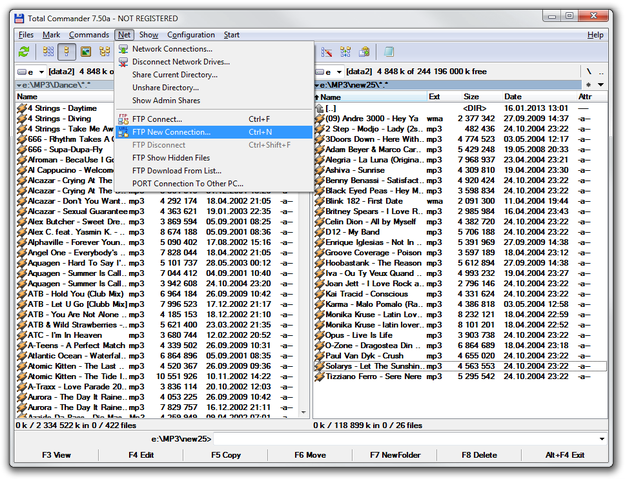Image resolution: width=625 pixels, height=479 pixels.
Task: Open the Configuration menu
Action: click(191, 35)
